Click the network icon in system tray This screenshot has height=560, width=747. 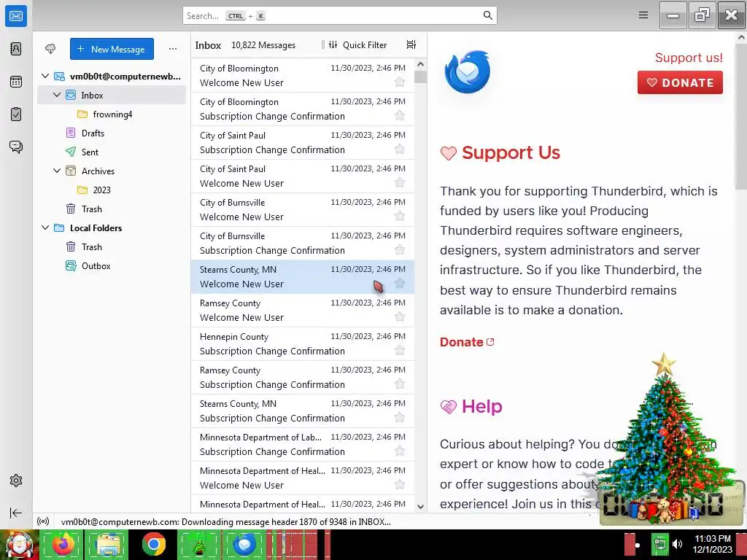[x=660, y=544]
